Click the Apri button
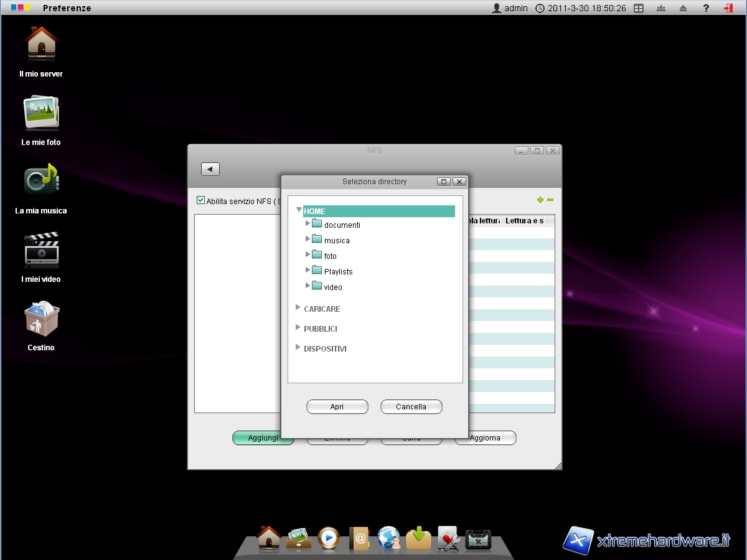 pos(337,407)
